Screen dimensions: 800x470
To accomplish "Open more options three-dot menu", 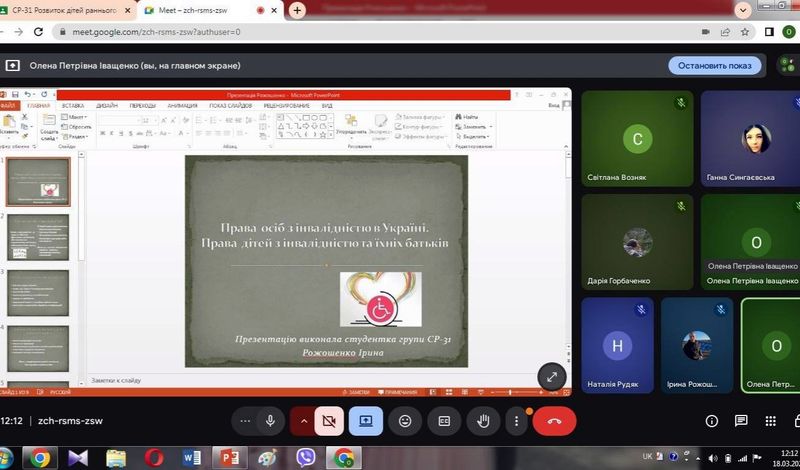I will click(x=516, y=421).
